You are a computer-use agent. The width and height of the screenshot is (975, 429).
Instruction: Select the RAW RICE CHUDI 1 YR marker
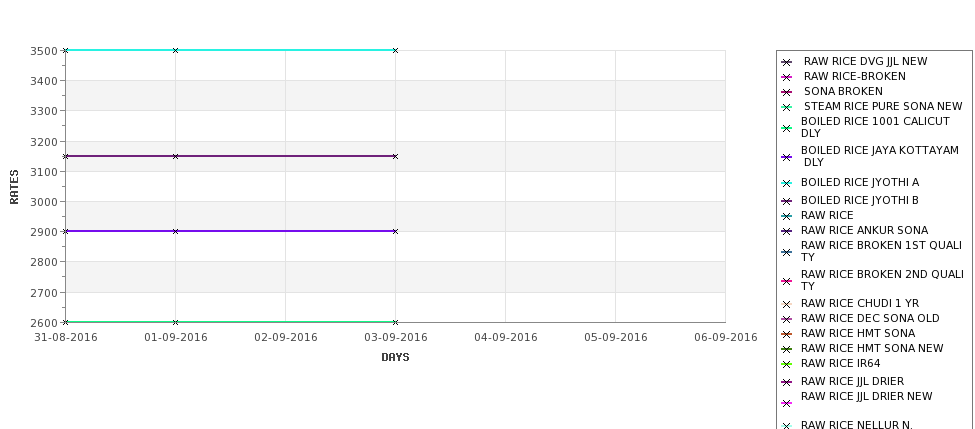pyautogui.click(x=786, y=304)
